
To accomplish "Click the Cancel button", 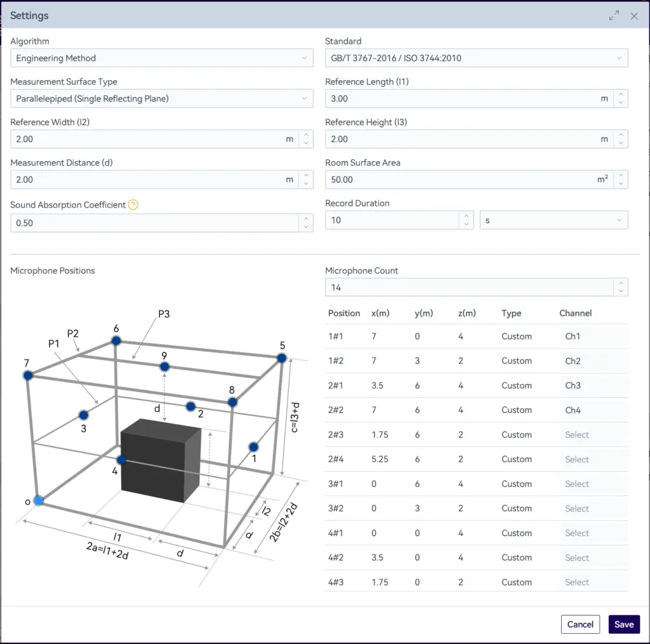I will (x=580, y=624).
